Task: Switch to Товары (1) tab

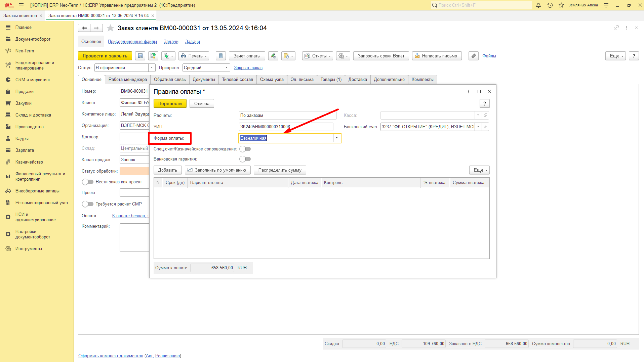Action: tap(331, 80)
